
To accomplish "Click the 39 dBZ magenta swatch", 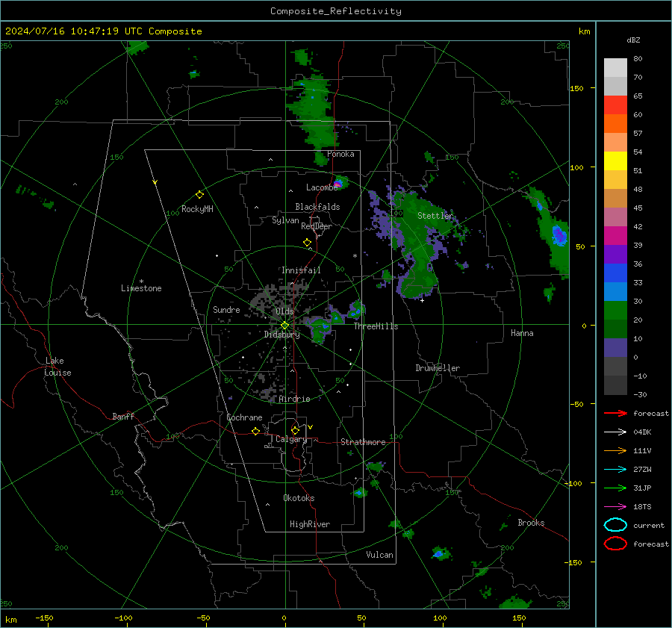I will pyautogui.click(x=615, y=235).
